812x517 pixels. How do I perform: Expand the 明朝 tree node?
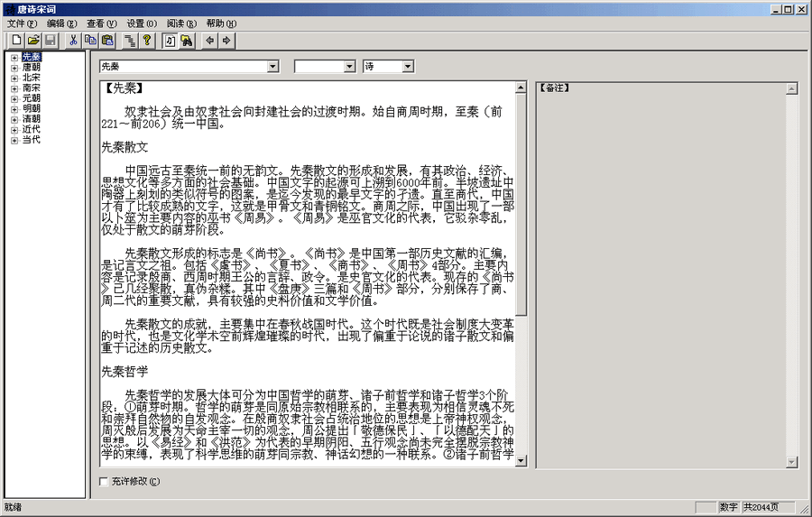14,109
